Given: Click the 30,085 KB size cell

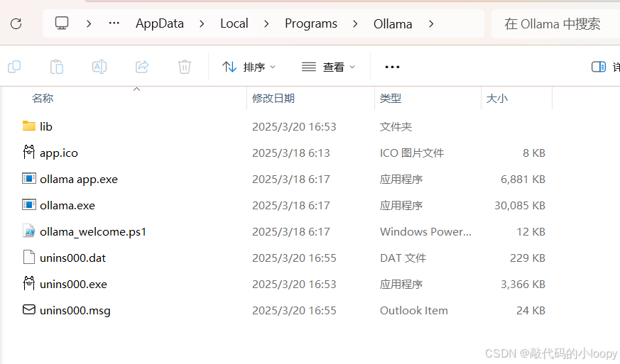Looking at the screenshot, I should pyautogui.click(x=520, y=206).
